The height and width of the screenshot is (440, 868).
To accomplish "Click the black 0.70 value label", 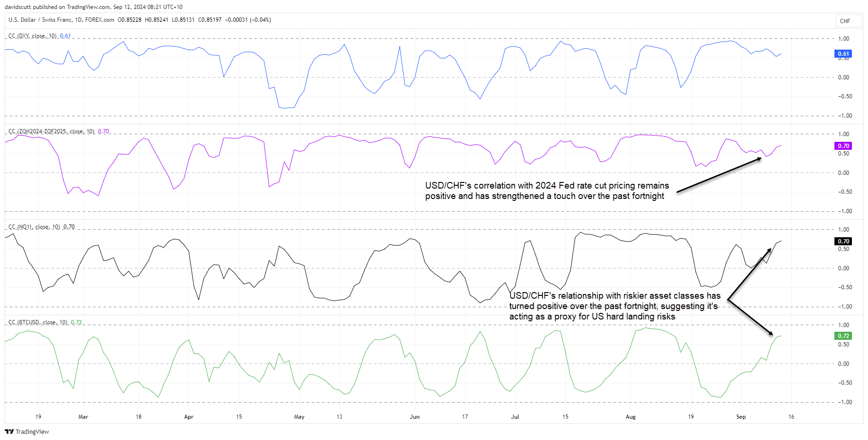I will 843,241.
